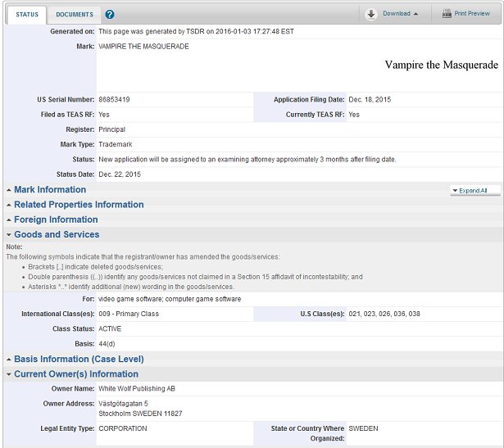Expand the Mark Information section heading

[50, 190]
